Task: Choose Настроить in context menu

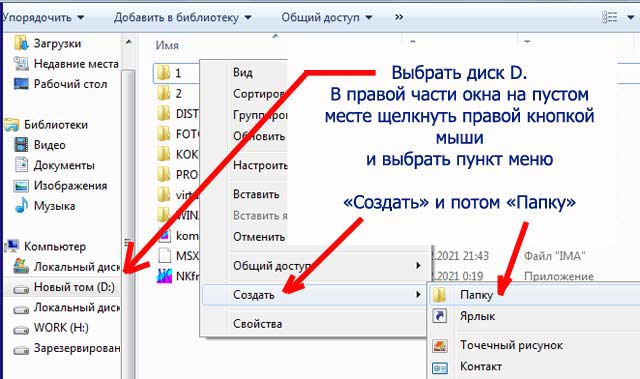Action: (260, 165)
